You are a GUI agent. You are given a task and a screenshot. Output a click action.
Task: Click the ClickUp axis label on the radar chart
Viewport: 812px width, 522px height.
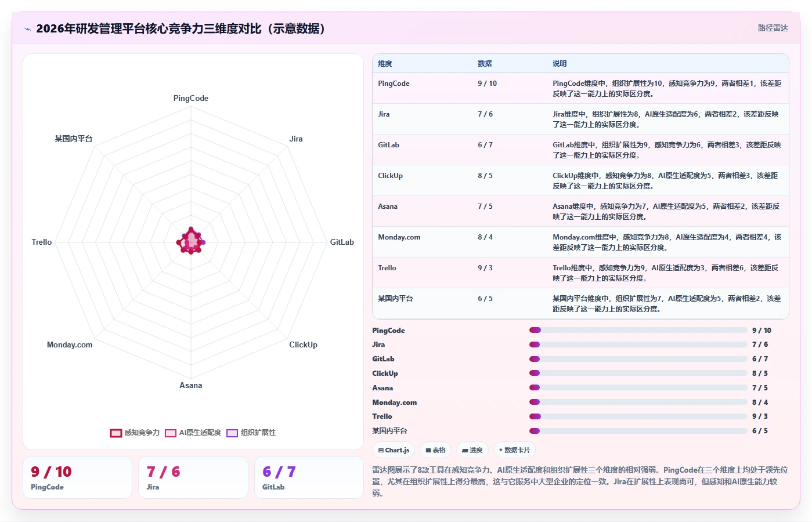pyautogui.click(x=303, y=345)
